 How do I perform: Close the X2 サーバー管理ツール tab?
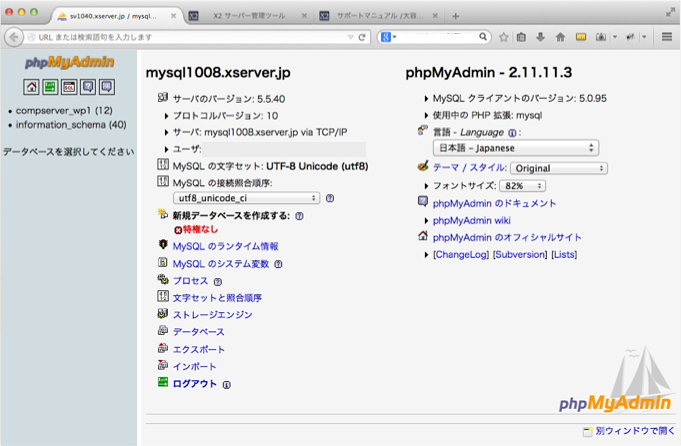click(304, 16)
